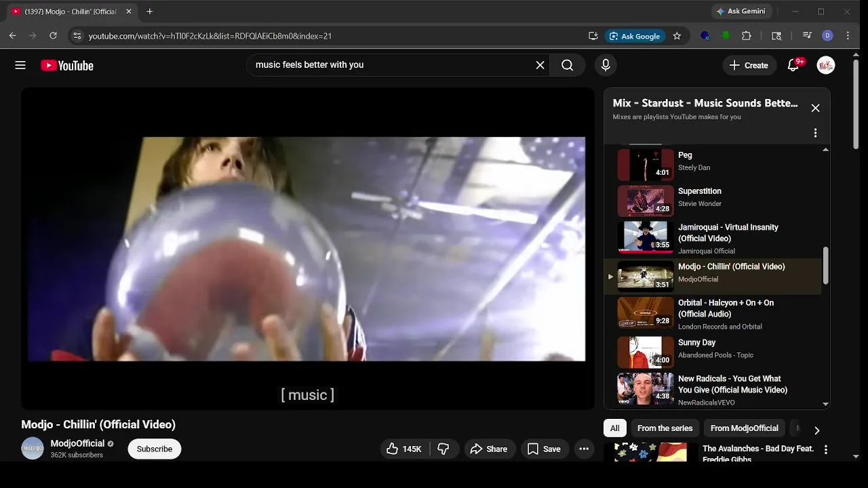Select From ModjoOfficial chip
This screenshot has width=868, height=488.
(744, 428)
